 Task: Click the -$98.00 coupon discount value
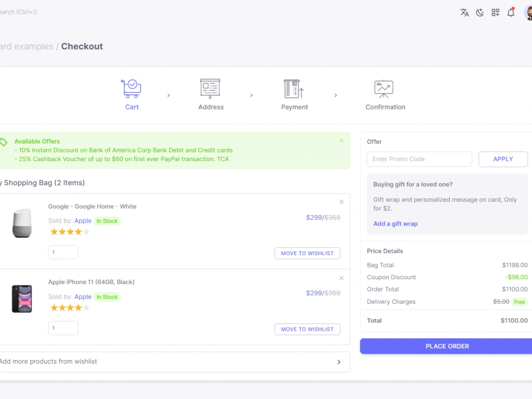pos(517,278)
